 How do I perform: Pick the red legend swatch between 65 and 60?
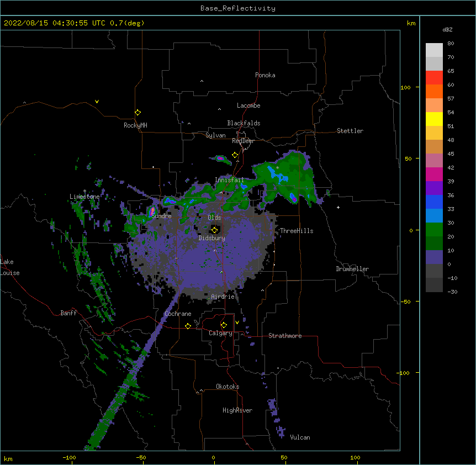(434, 78)
